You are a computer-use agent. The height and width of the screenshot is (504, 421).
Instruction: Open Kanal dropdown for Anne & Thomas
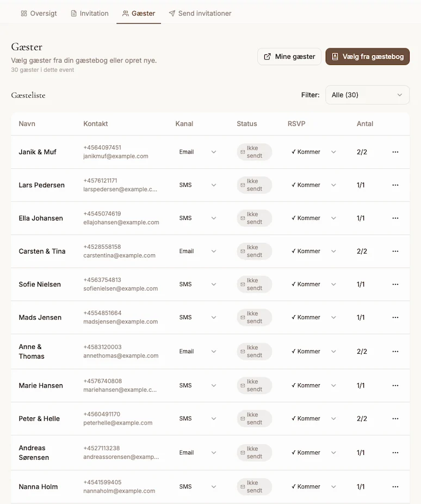(197, 352)
